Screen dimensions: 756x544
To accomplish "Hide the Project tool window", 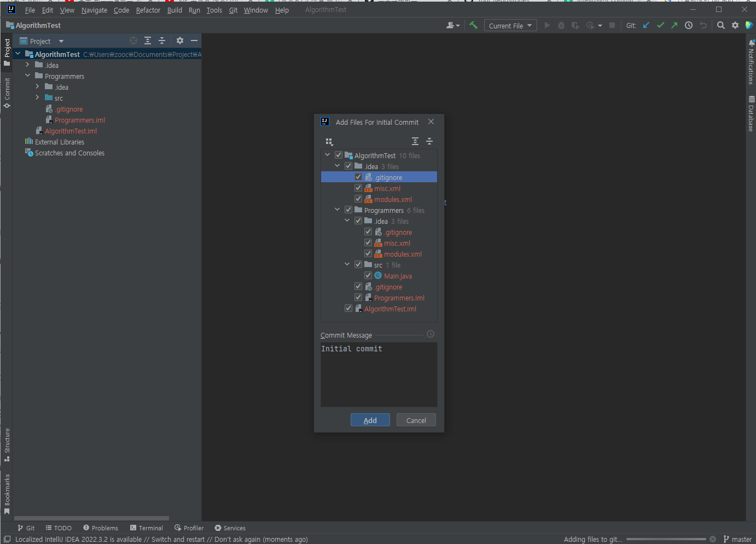I will click(194, 40).
